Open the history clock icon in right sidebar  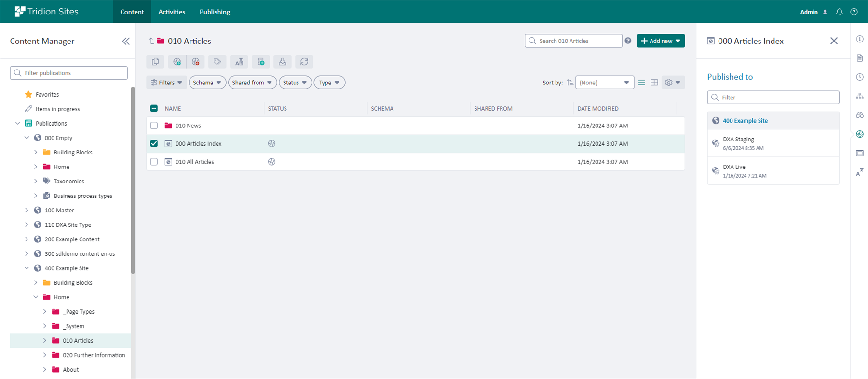click(860, 77)
